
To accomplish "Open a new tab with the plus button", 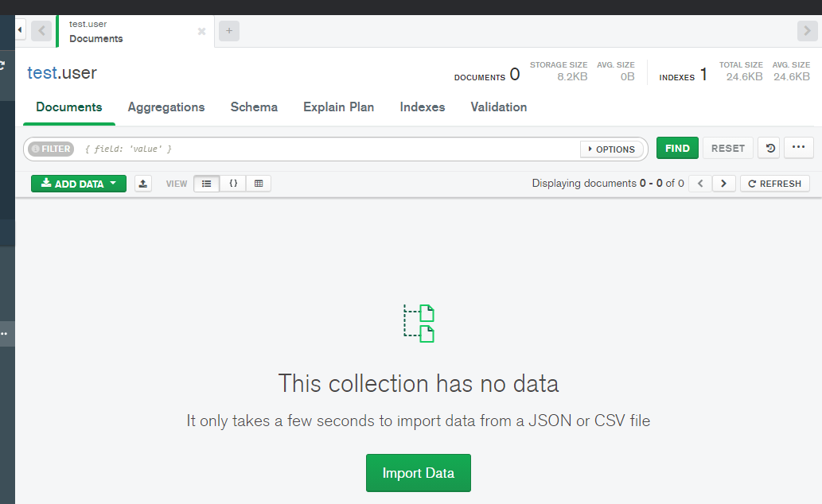I will coord(229,31).
